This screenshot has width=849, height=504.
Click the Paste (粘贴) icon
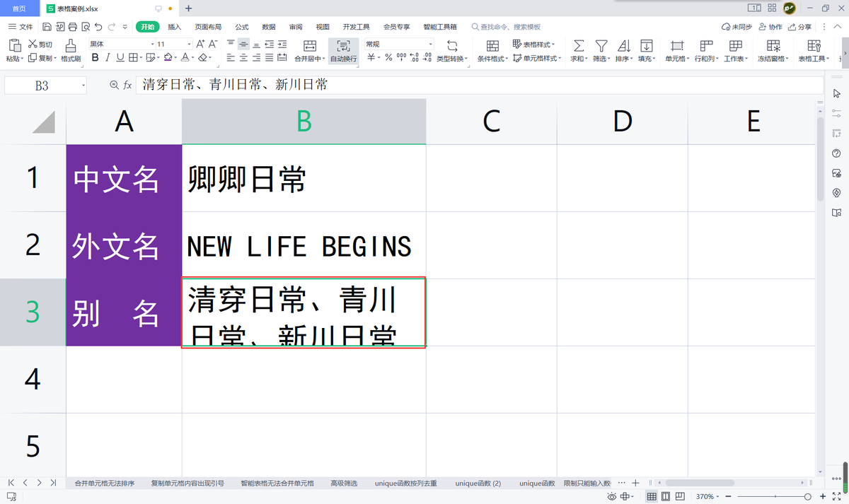[15, 45]
